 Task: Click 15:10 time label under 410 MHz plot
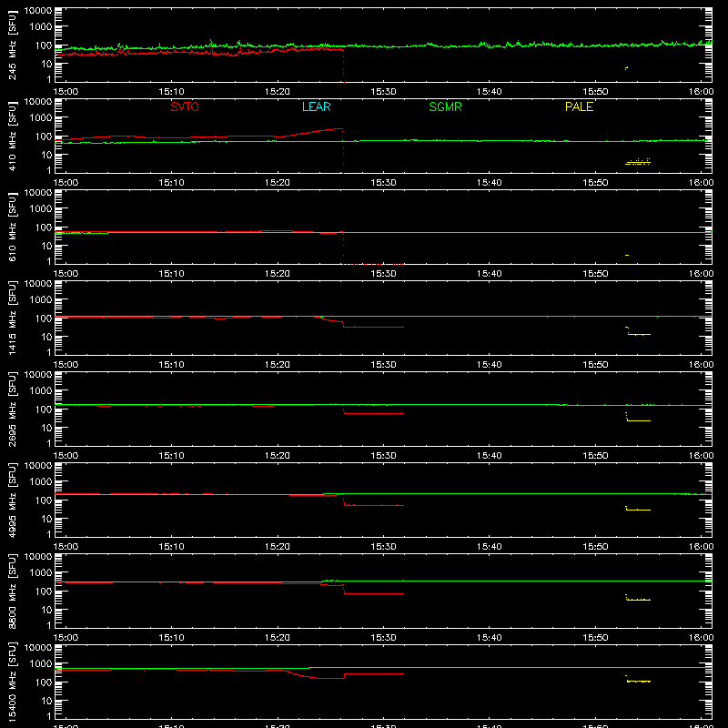pyautogui.click(x=172, y=183)
